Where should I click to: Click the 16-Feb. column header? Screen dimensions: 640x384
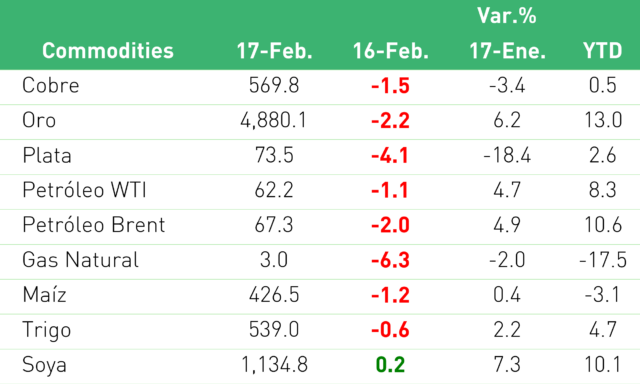tap(391, 51)
